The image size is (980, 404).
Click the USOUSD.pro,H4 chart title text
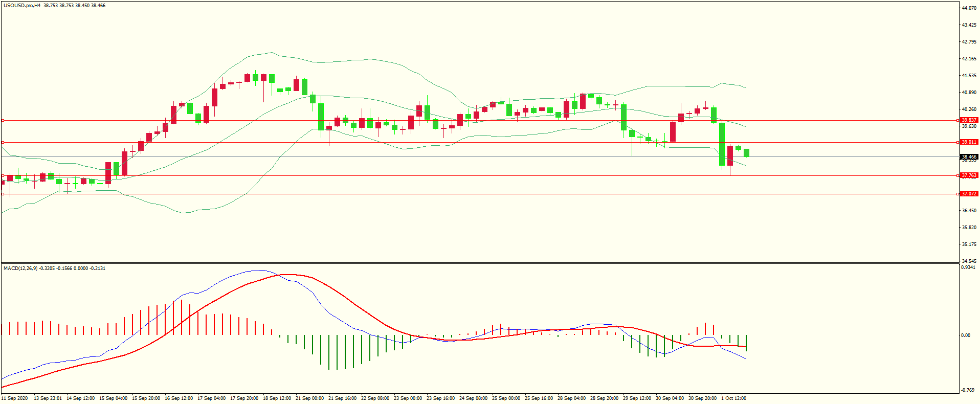click(x=23, y=6)
